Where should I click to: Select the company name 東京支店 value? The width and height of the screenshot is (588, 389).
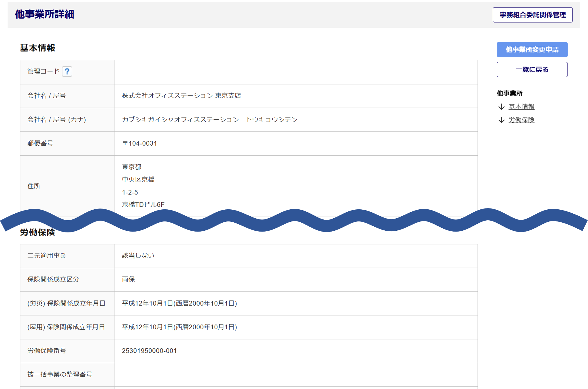point(181,96)
